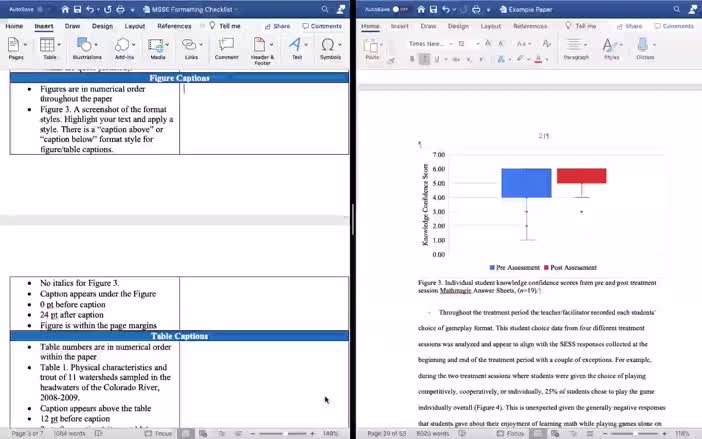
Task: Open the References tab in Example Paper
Action: click(529, 26)
